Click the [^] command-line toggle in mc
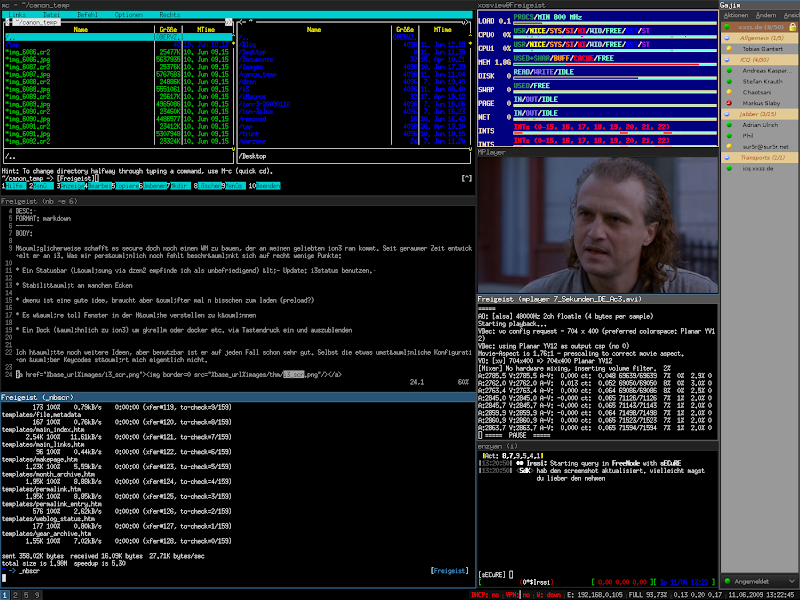The image size is (800, 600). pos(466,179)
